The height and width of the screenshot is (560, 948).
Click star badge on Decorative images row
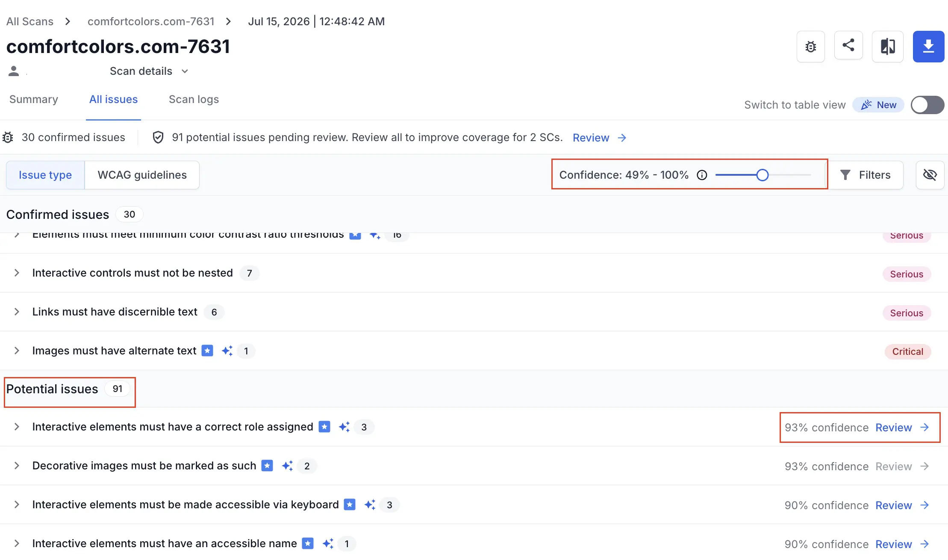tap(267, 466)
